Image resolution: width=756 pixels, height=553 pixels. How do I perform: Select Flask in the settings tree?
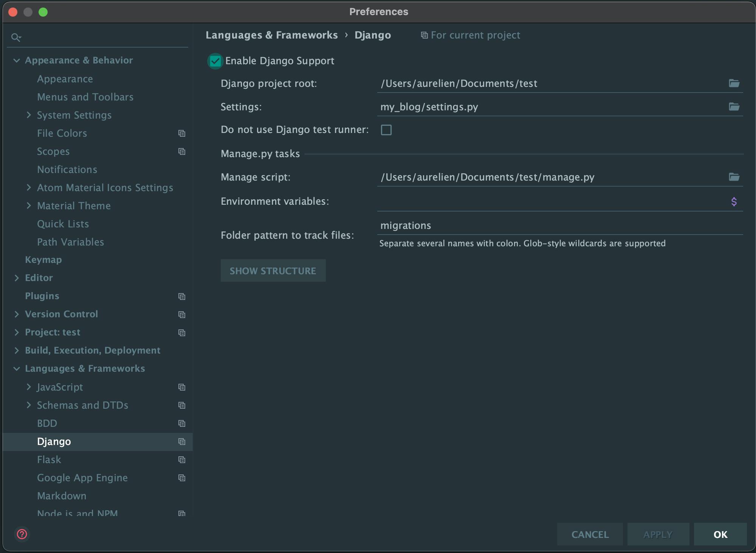pos(49,460)
